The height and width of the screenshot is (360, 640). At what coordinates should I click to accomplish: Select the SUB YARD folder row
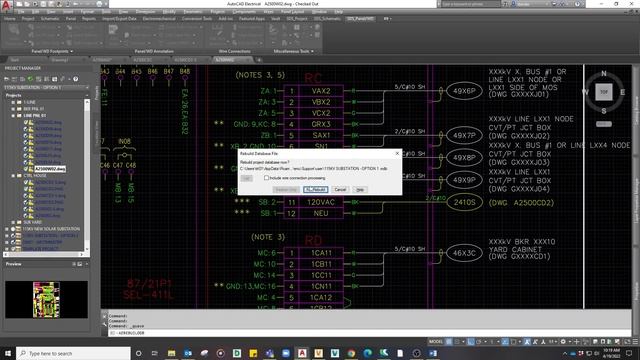[33, 222]
